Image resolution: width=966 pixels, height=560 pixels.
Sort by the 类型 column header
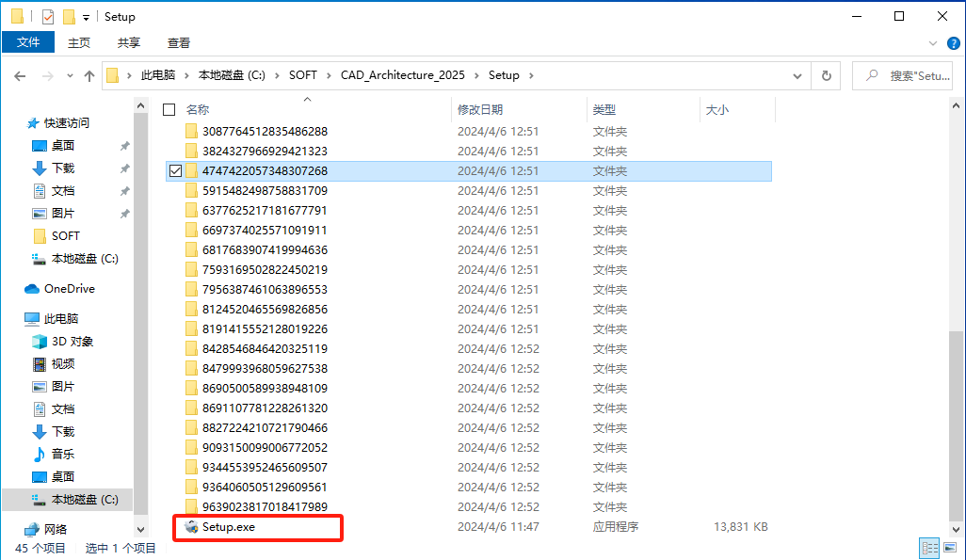point(604,110)
